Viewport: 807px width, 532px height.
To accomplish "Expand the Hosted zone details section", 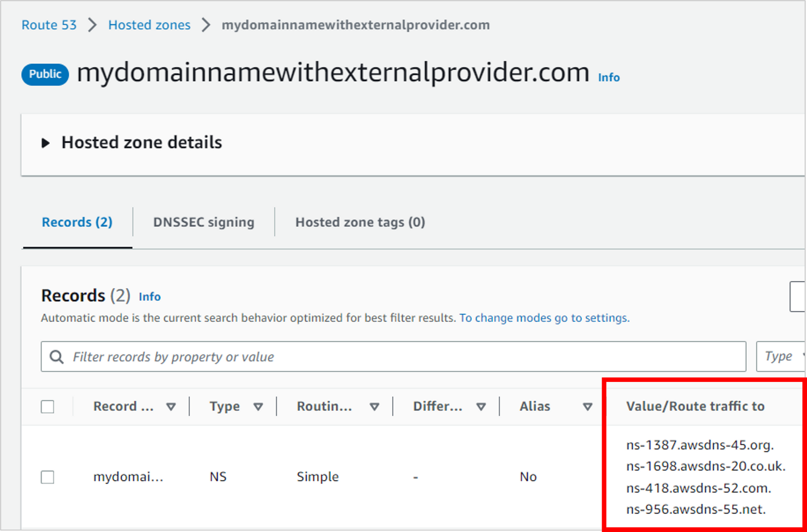I will [x=46, y=143].
